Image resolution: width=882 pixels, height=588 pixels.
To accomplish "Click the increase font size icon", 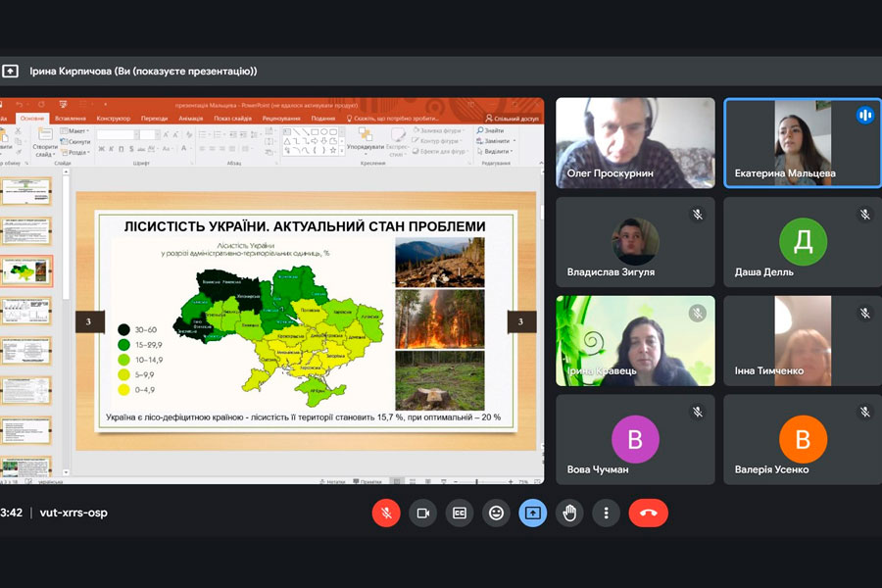I will tap(166, 134).
